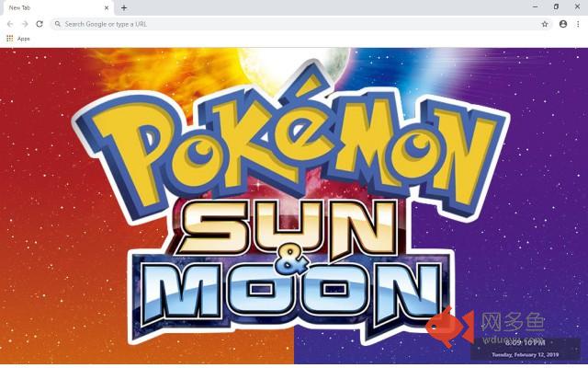Go forward with the forward arrow
588x368 pixels.
pyautogui.click(x=25, y=24)
